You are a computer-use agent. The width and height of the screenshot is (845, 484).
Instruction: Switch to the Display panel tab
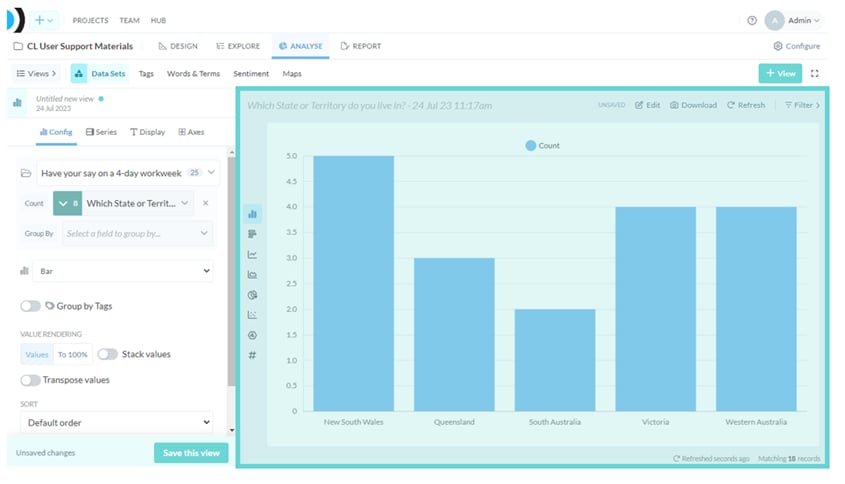148,132
